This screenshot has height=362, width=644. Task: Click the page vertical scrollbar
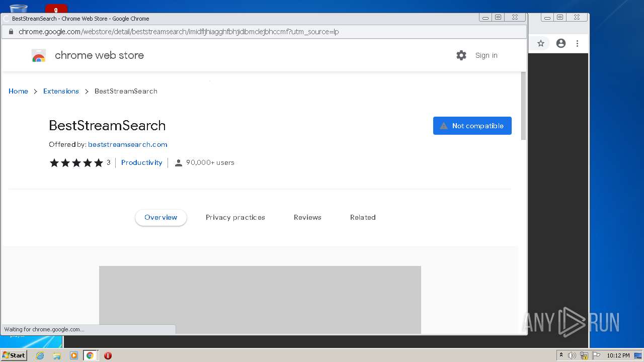[x=523, y=106]
